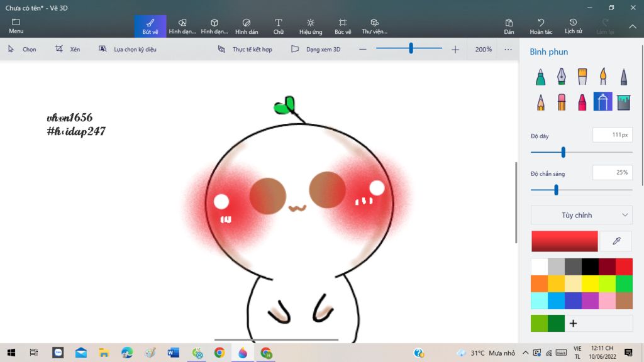644x362 pixels.
Task: Pick the pink color swatch
Action: click(607, 300)
